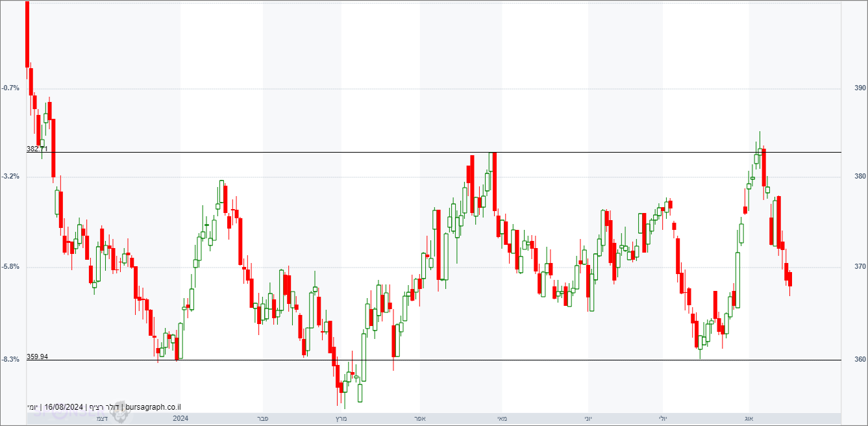This screenshot has width=868, height=426.
Task: Click the יומי interval text in caption
Action: 32,407
